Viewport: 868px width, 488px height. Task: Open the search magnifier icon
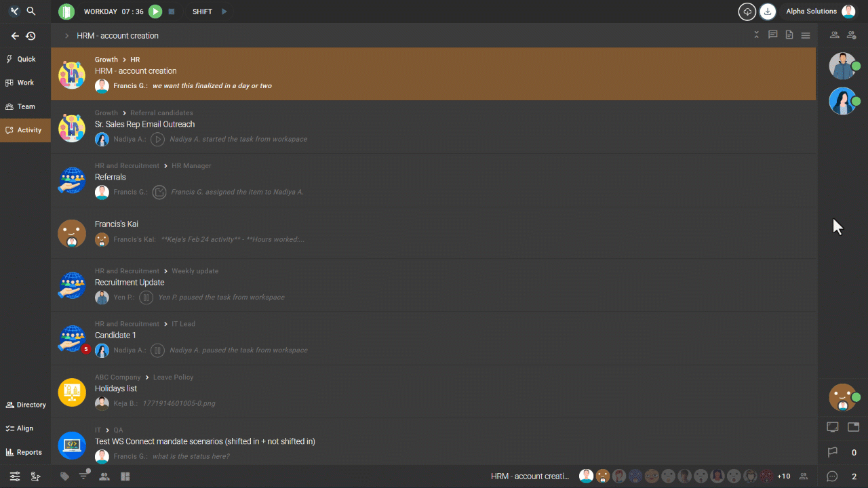click(x=31, y=12)
